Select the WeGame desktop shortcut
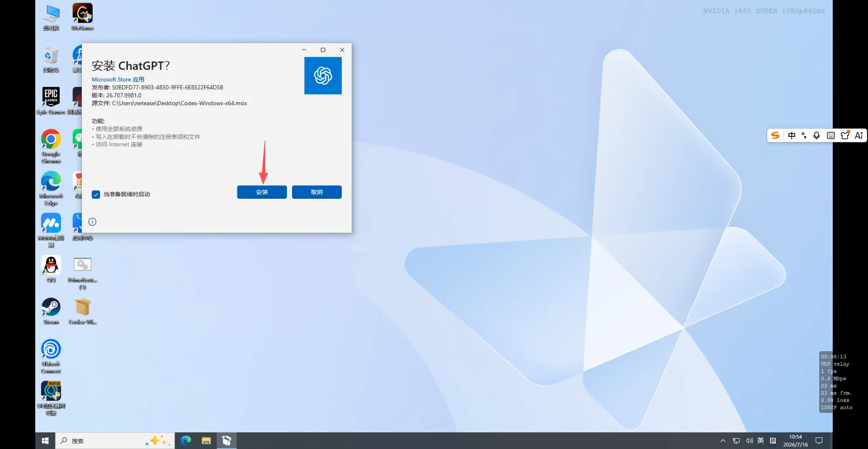 point(82,17)
